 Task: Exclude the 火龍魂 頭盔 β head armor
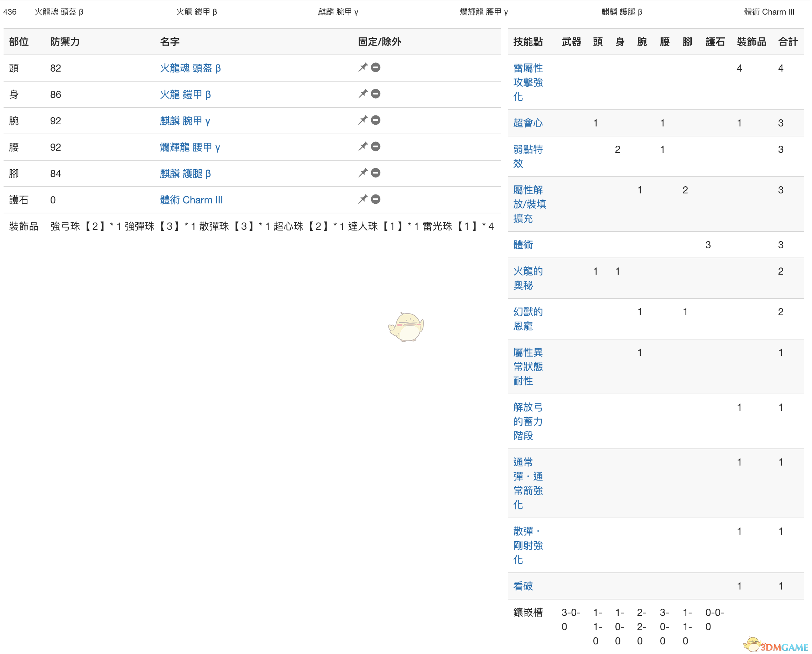(375, 67)
